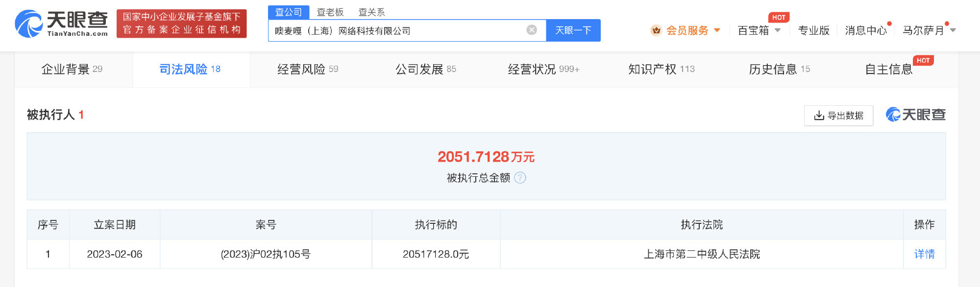Viewport: 980px width, 287px height.
Task: Open the 专业版 link
Action: (x=814, y=30)
